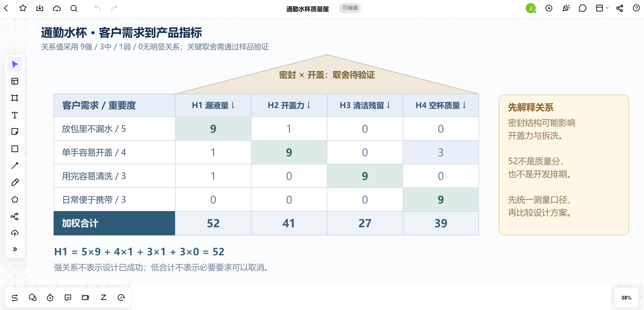Screen dimensions: 644x310
Task: Select the frame tool
Action: pyautogui.click(x=15, y=98)
